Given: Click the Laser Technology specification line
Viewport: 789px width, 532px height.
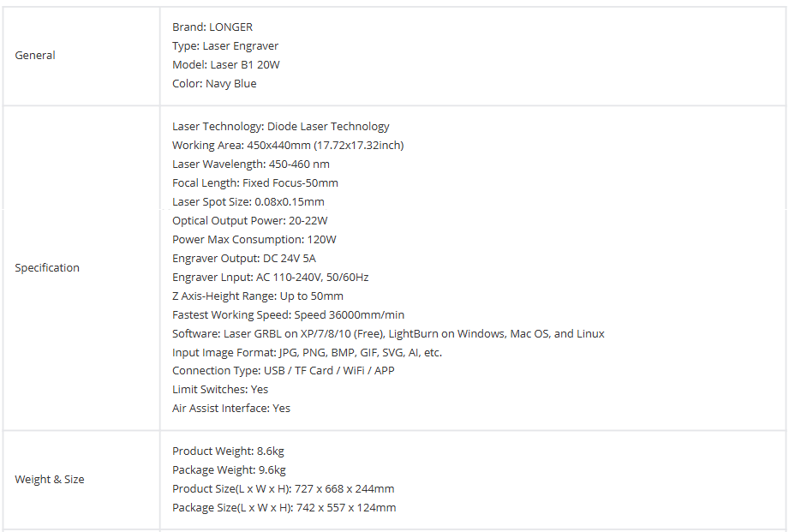Looking at the screenshot, I should pyautogui.click(x=281, y=127).
